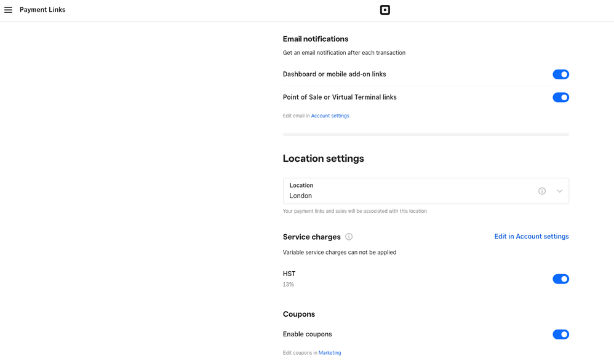Click the Email notifications heading

tap(316, 39)
